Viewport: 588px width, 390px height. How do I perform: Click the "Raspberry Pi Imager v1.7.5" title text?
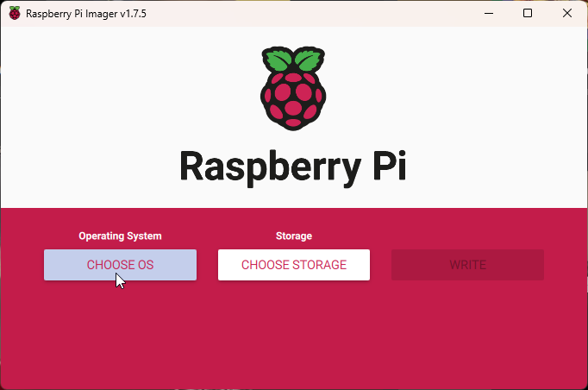86,14
